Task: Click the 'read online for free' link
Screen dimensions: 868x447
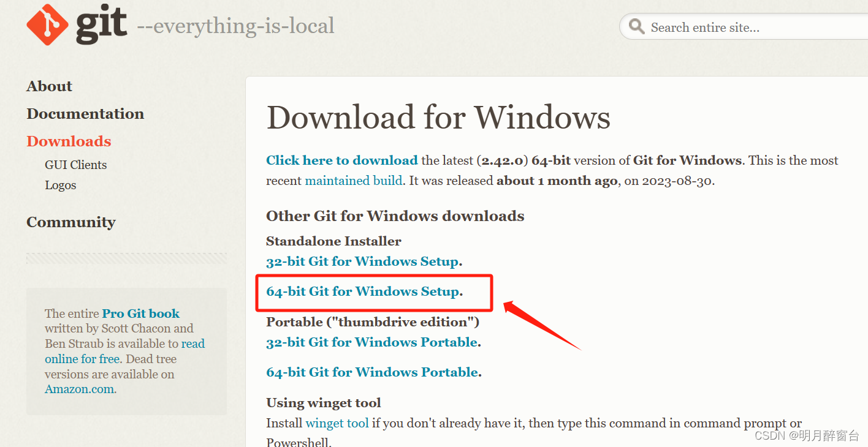Action: 124,351
